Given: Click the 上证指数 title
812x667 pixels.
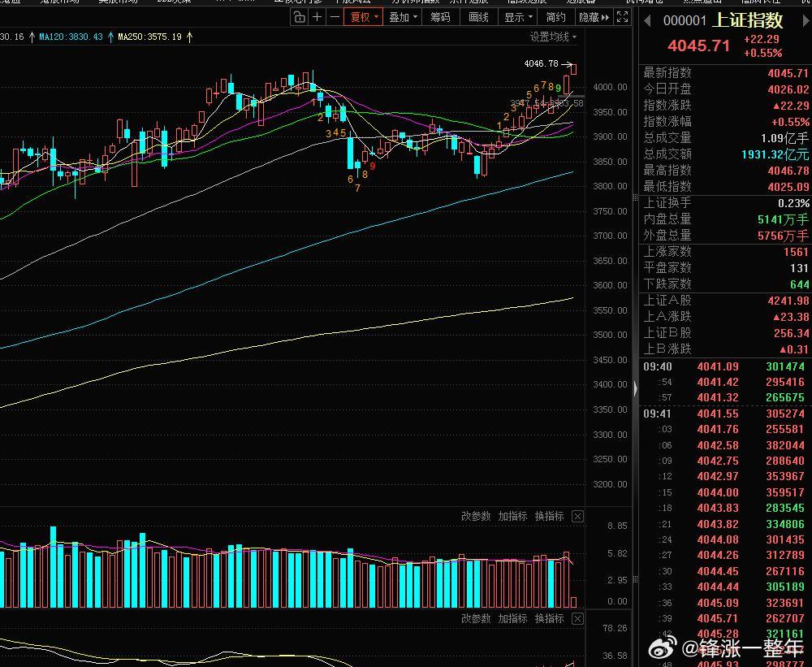Looking at the screenshot, I should 748,20.
